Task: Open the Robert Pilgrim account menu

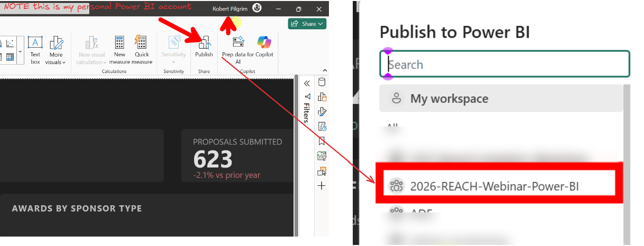Action: [230, 8]
